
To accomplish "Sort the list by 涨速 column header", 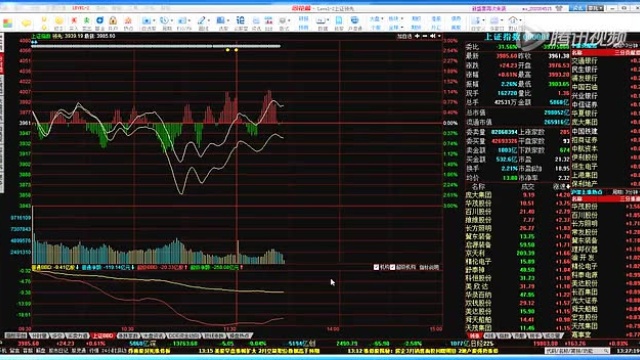I will tap(560, 187).
